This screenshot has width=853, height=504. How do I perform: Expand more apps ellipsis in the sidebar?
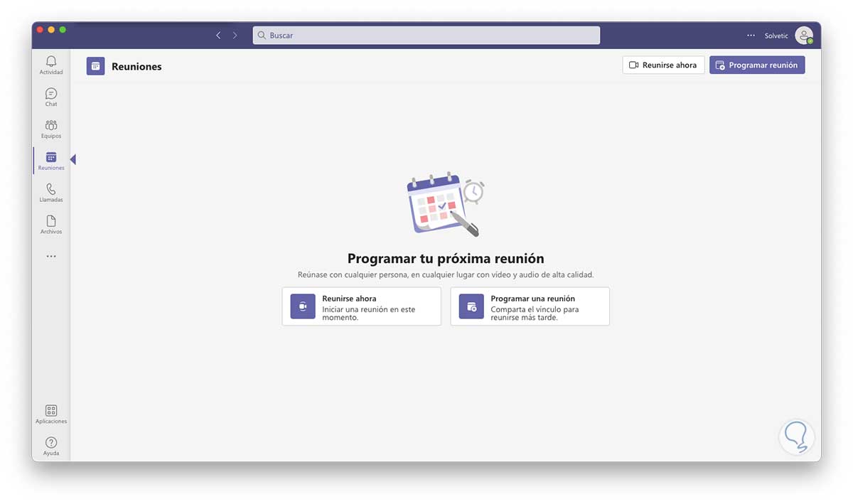pos(51,256)
